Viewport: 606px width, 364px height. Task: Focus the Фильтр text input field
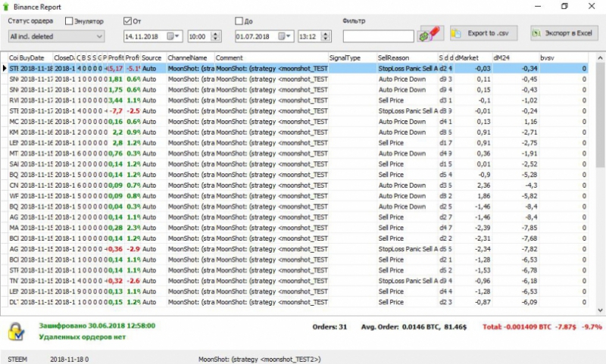(378, 36)
